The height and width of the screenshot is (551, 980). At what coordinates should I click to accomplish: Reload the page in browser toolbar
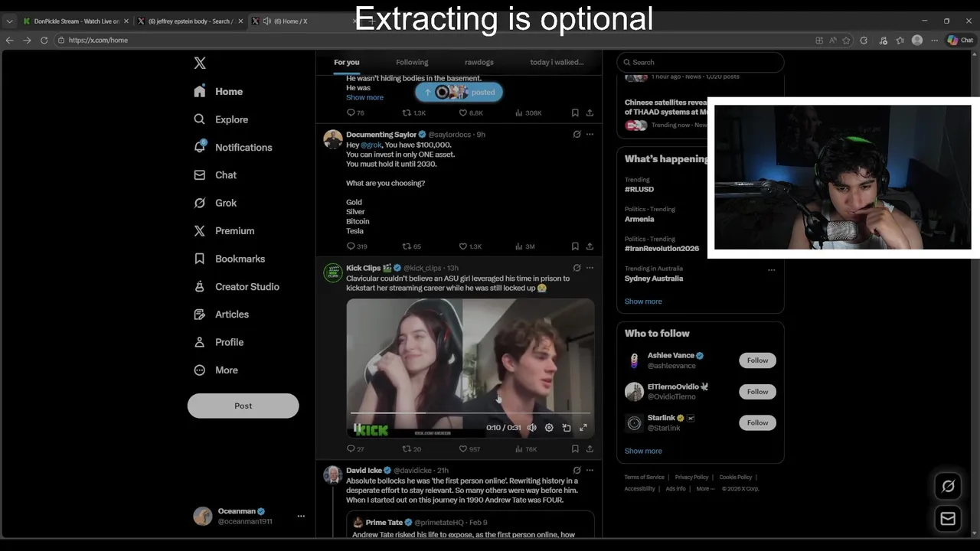(x=44, y=40)
